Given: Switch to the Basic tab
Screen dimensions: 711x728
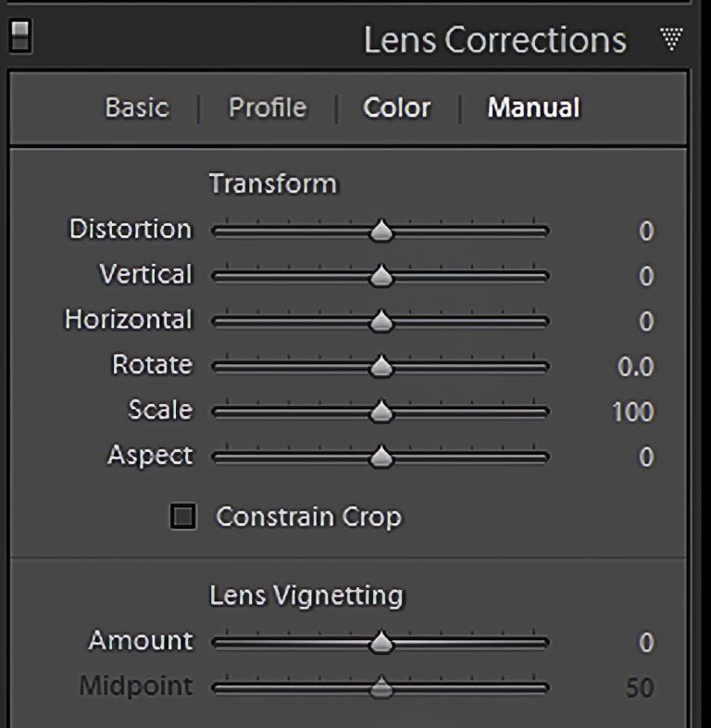Looking at the screenshot, I should click(137, 108).
